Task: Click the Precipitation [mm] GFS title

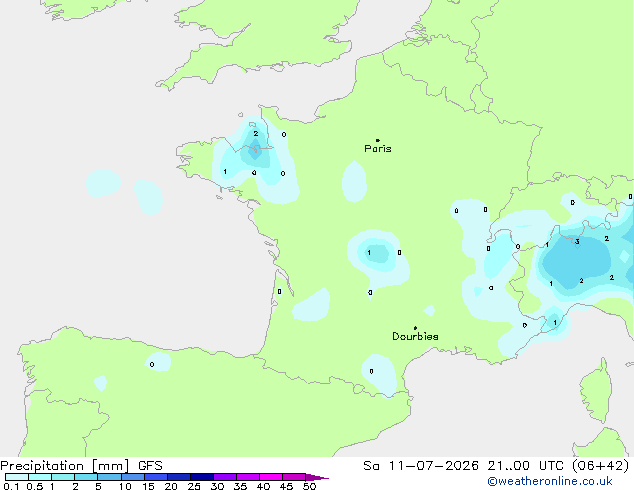Action: [81, 466]
